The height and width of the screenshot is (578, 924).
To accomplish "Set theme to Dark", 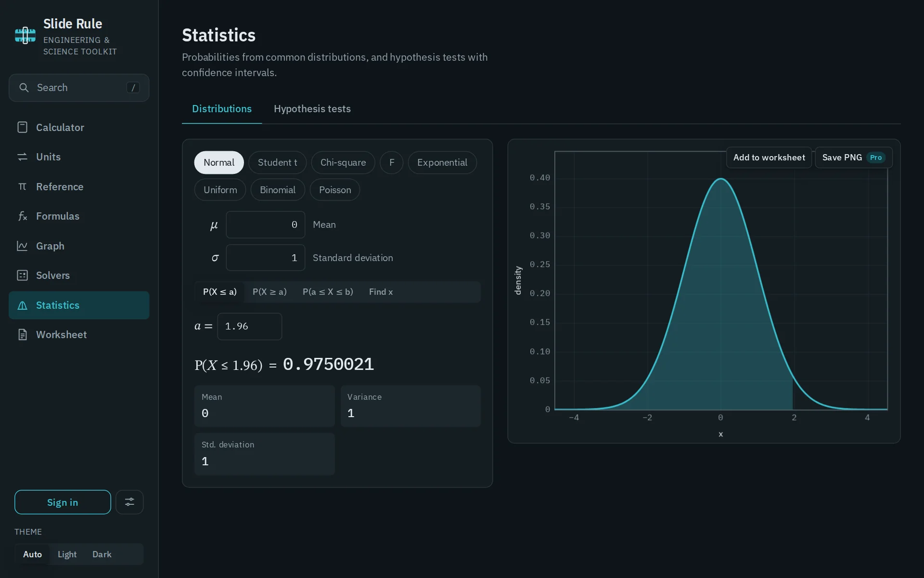I will (x=102, y=554).
